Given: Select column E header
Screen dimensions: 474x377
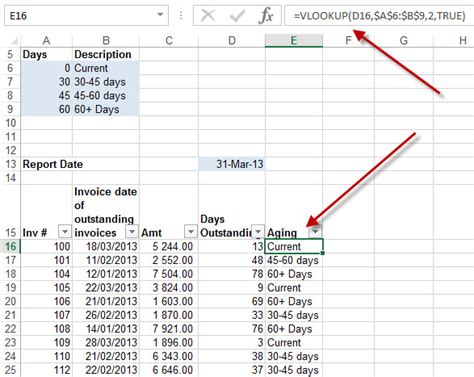Looking at the screenshot, I should (294, 41).
